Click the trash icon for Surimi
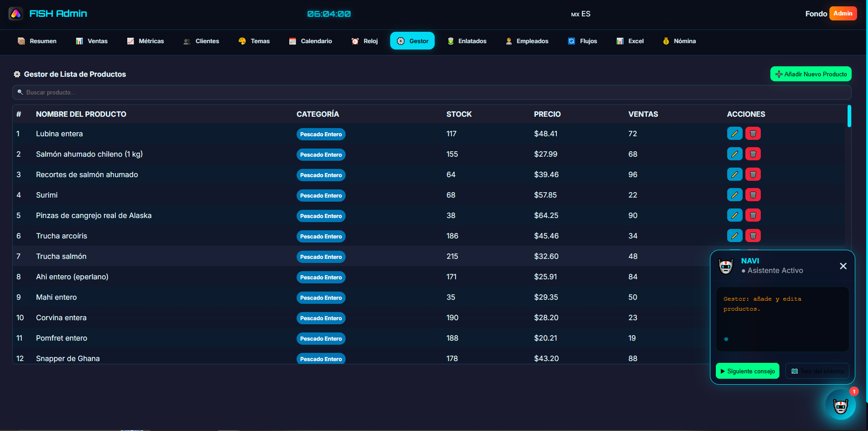 753,195
